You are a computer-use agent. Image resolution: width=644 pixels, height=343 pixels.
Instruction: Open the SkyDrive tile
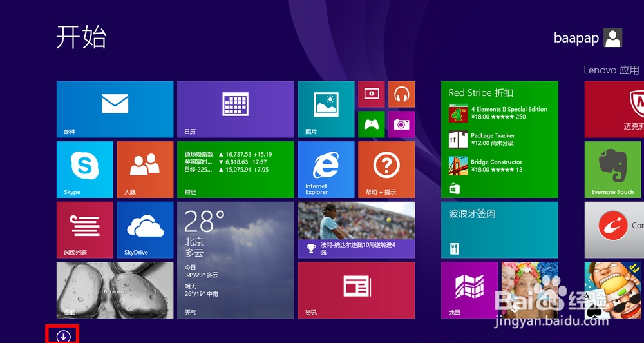click(x=145, y=230)
